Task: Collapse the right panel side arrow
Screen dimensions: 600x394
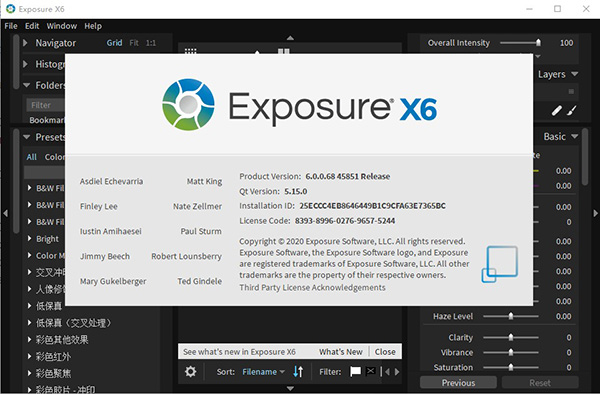Action: 595,213
